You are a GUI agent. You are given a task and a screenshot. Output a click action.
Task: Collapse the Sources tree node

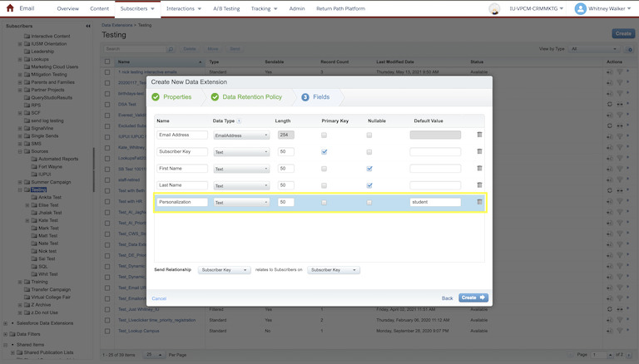click(20, 151)
